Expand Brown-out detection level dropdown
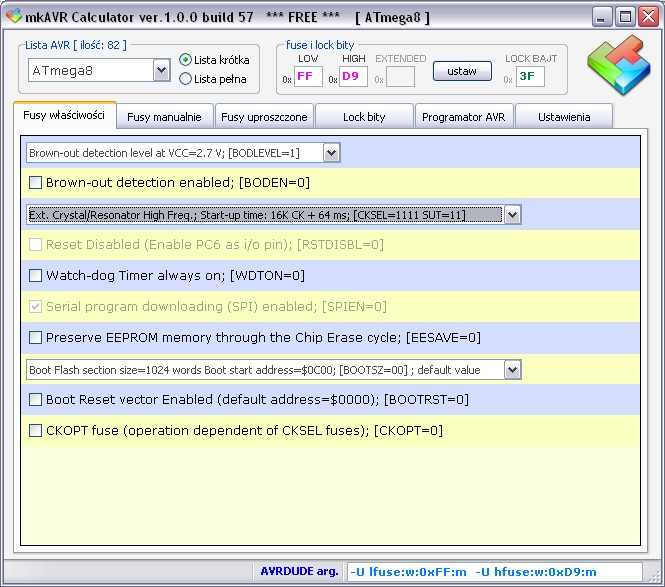 tap(332, 153)
